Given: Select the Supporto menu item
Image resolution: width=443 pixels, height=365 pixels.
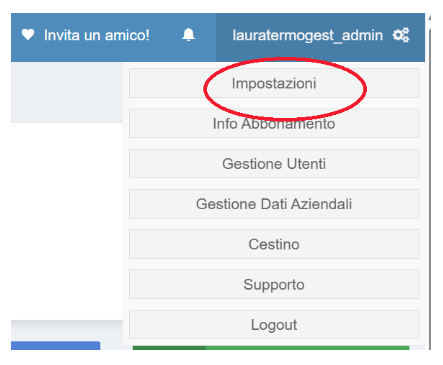Looking at the screenshot, I should (274, 284).
